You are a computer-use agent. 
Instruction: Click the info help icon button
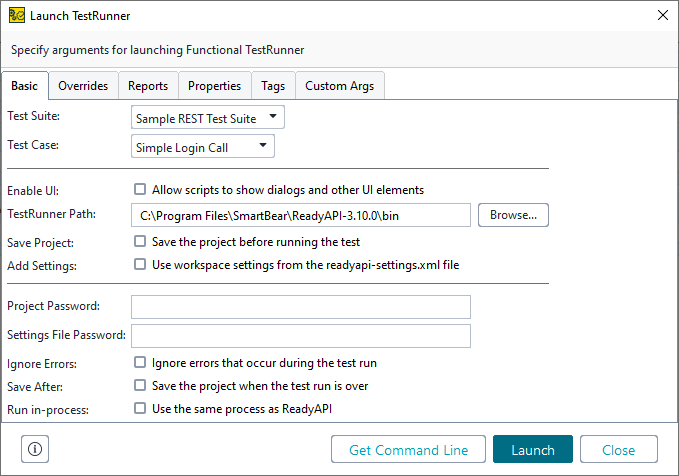[x=35, y=449]
